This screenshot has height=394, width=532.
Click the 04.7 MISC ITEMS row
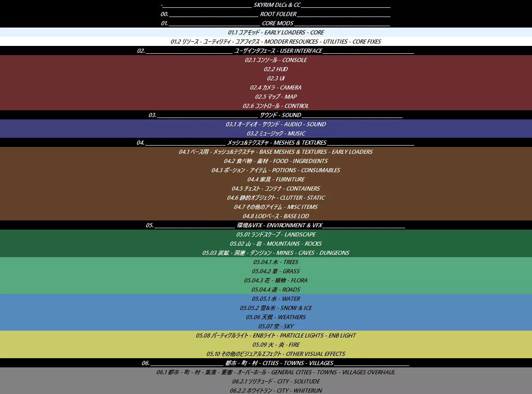pos(266,206)
